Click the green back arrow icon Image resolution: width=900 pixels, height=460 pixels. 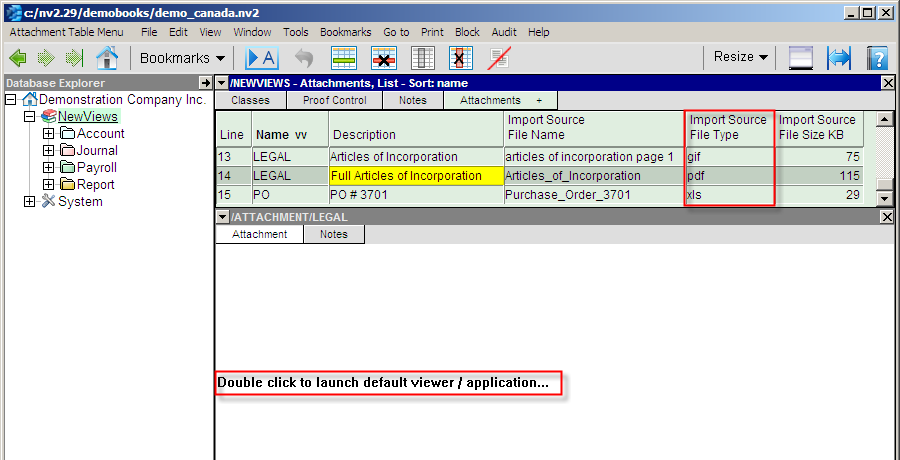17,58
